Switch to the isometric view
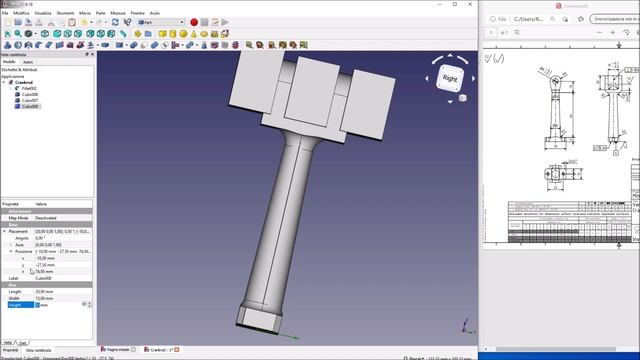This screenshot has width=640, height=360. point(45,34)
